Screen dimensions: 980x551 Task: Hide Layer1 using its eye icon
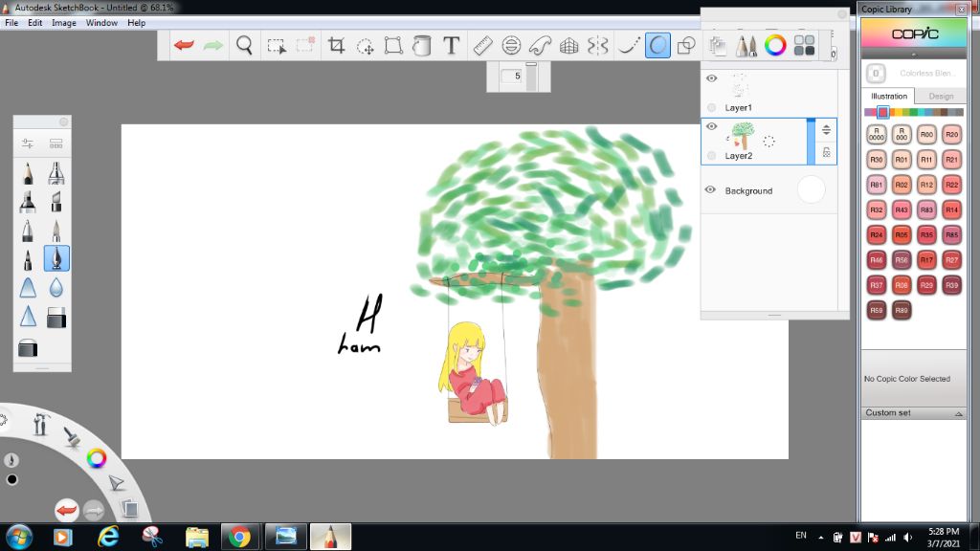(x=711, y=78)
